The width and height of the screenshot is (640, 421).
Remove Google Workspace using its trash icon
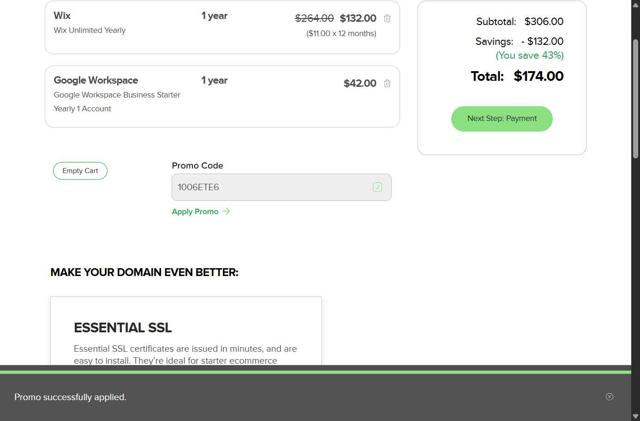pos(387,83)
